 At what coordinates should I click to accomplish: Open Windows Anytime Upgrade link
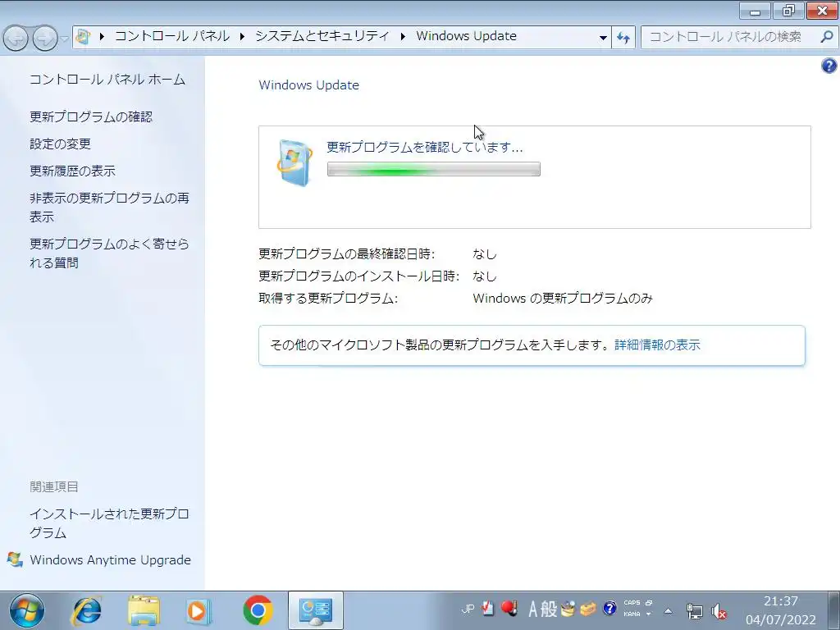pos(111,559)
